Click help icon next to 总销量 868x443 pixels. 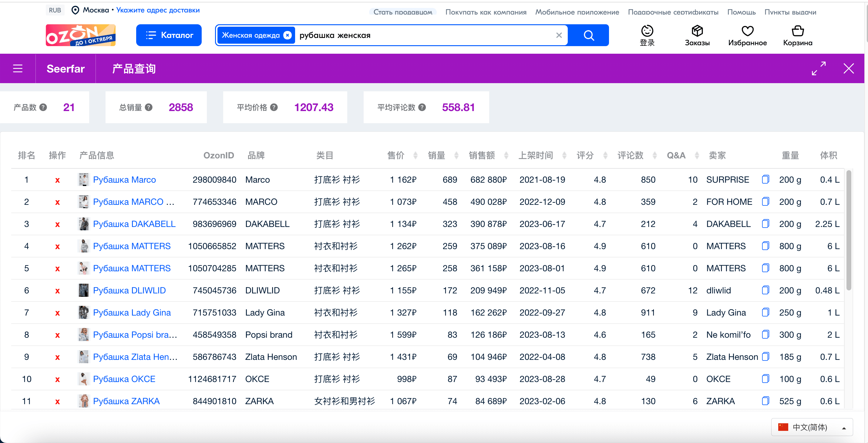click(149, 107)
